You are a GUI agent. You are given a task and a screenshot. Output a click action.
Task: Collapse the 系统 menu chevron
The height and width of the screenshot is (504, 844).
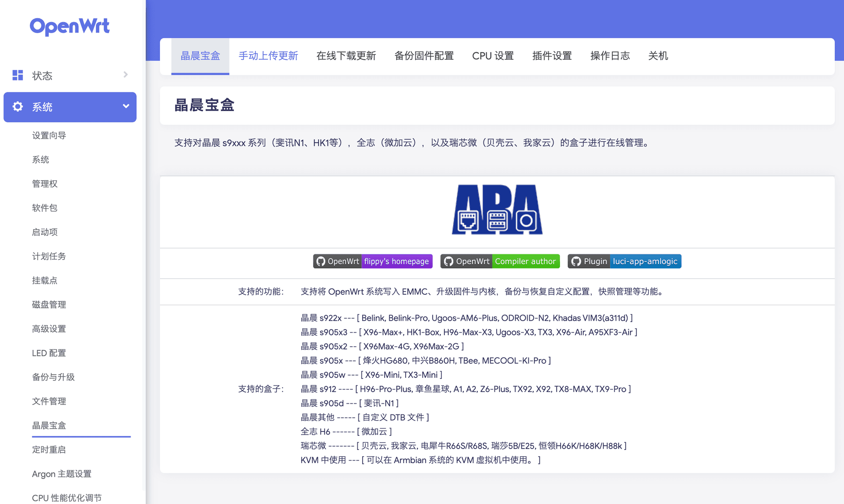tap(126, 106)
